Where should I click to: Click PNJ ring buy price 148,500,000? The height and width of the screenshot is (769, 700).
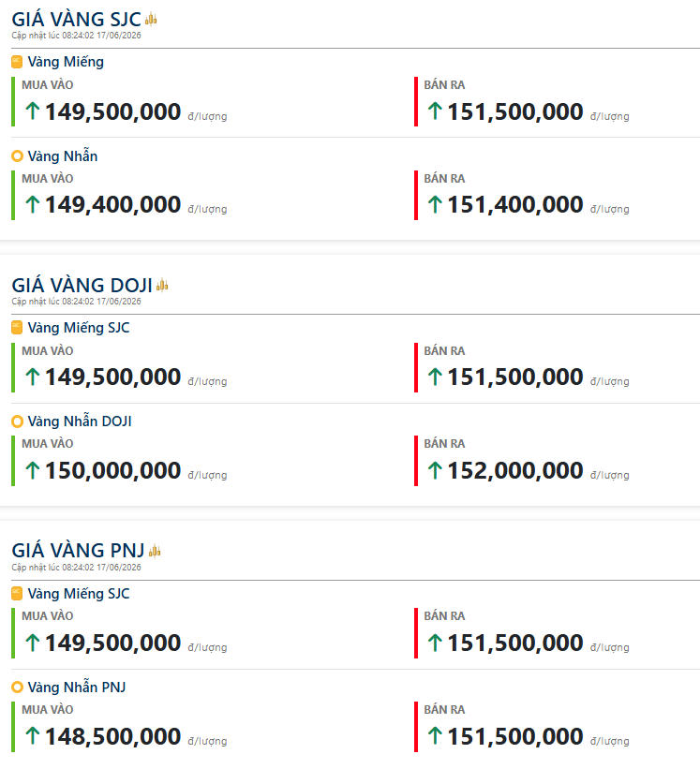tap(112, 736)
